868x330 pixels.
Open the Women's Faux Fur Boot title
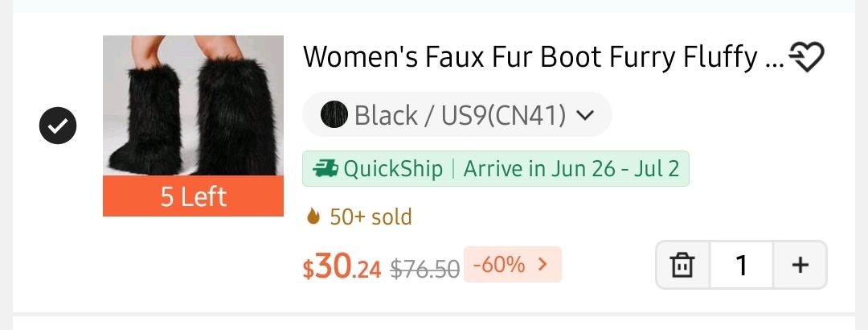(x=542, y=57)
